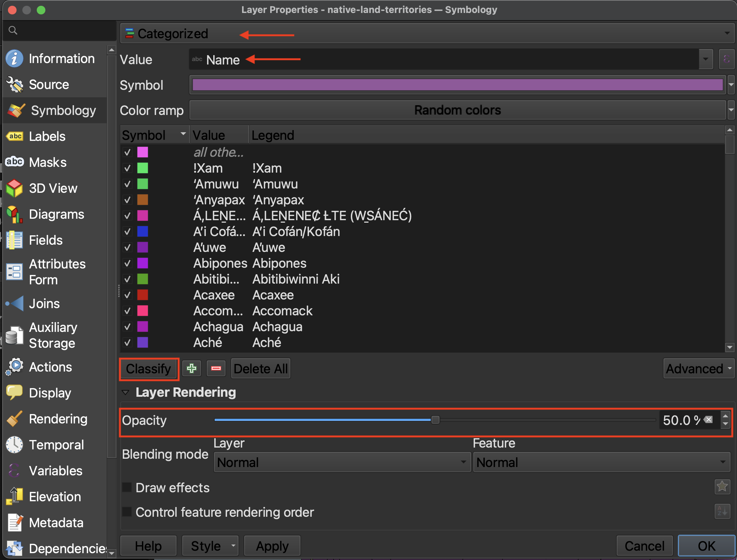This screenshot has width=737, height=560.
Task: Open the Temporal properties page
Action: pos(56,445)
